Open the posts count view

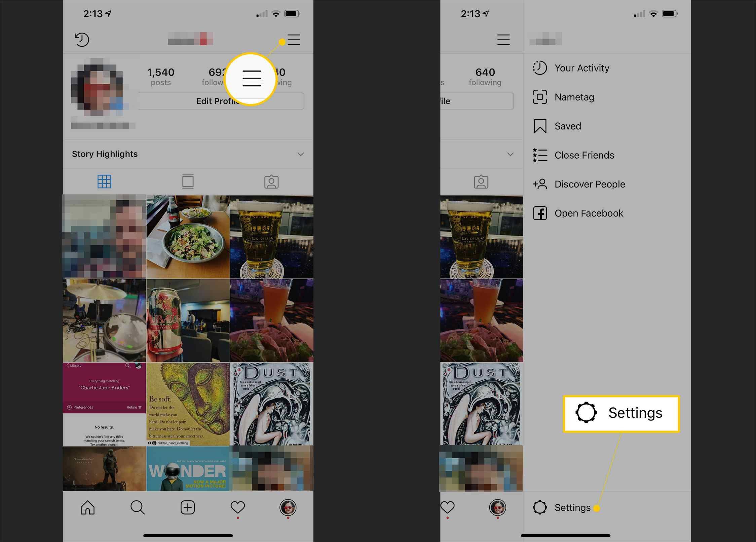pos(160,76)
